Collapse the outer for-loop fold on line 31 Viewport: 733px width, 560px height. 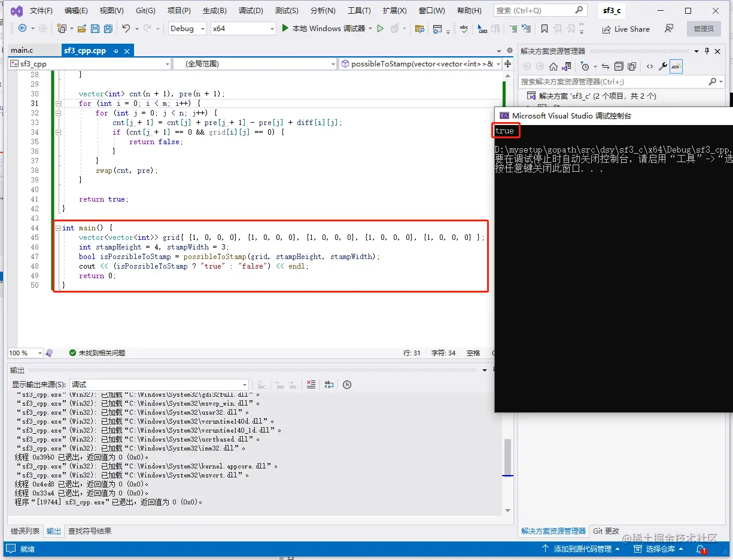tap(57, 104)
